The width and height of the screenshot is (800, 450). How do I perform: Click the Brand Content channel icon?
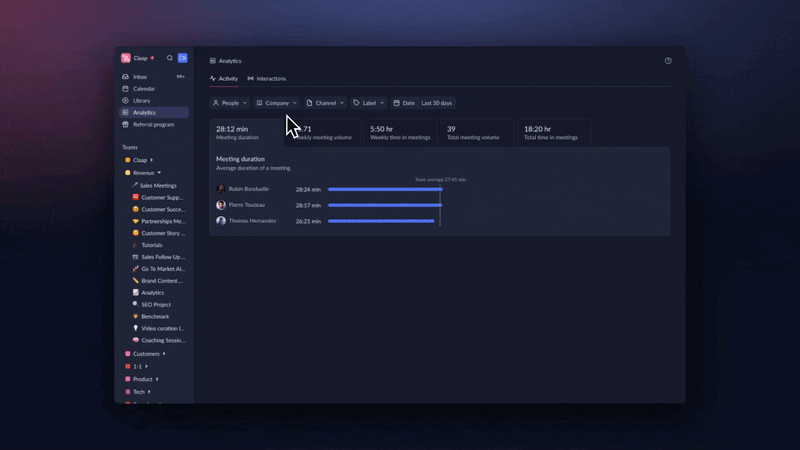pyautogui.click(x=135, y=281)
